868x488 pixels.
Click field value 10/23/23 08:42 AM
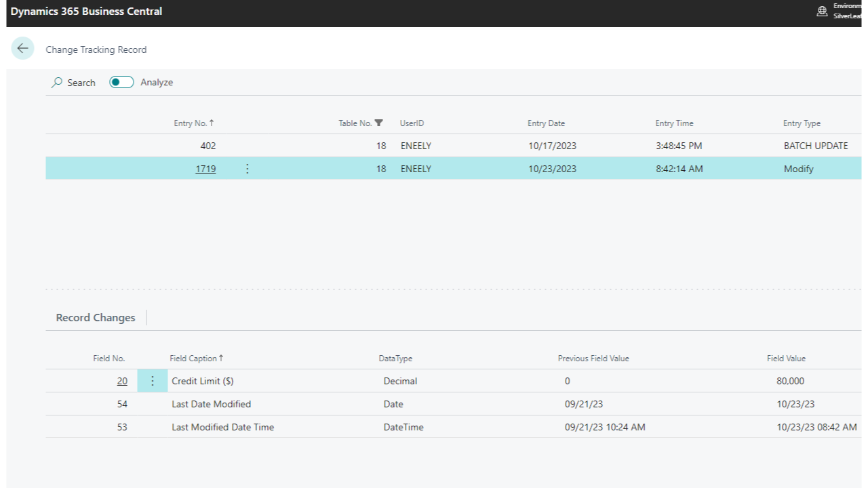point(816,427)
